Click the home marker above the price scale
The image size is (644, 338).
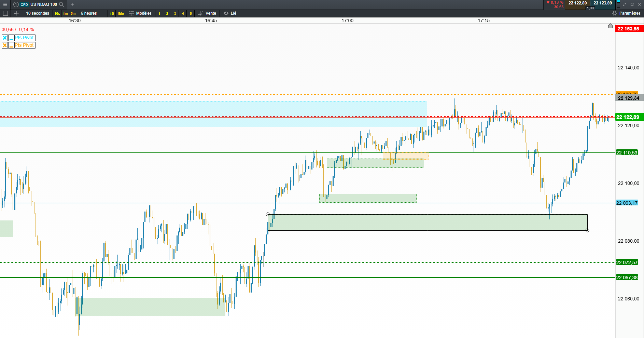point(610,26)
